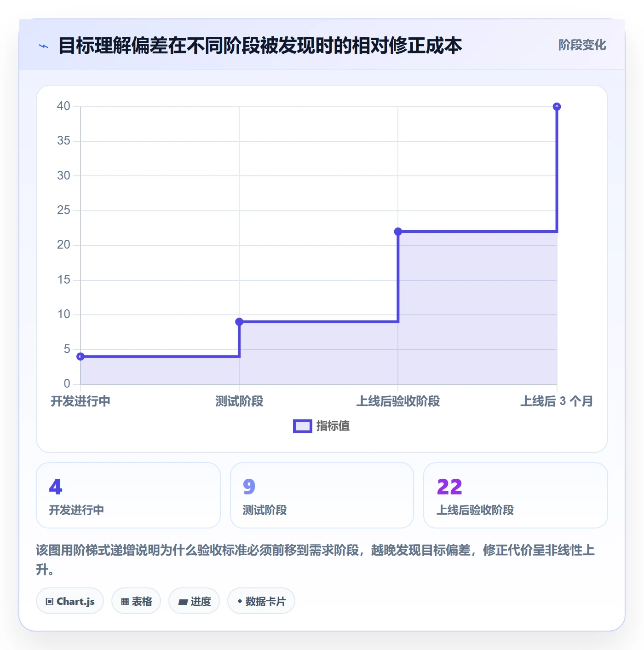Click the 上线后 3 个月 x-axis label
The width and height of the screenshot is (644, 650).
[557, 401]
